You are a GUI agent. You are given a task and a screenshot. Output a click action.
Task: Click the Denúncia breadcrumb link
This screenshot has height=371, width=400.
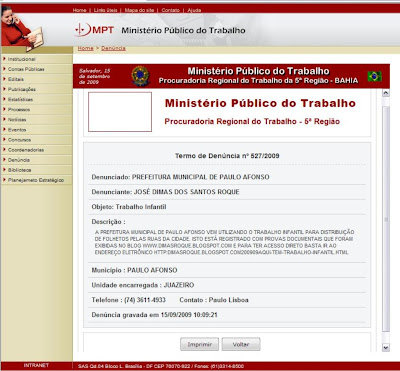(x=113, y=48)
